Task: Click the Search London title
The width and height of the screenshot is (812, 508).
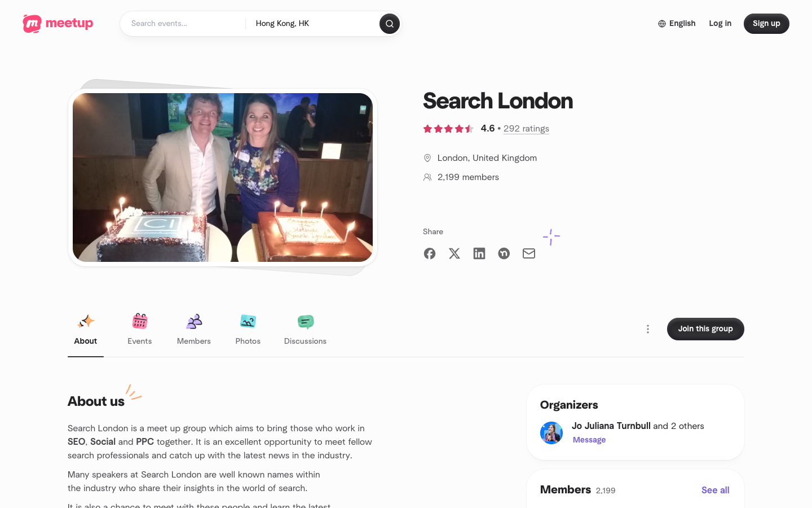Action: pyautogui.click(x=498, y=101)
